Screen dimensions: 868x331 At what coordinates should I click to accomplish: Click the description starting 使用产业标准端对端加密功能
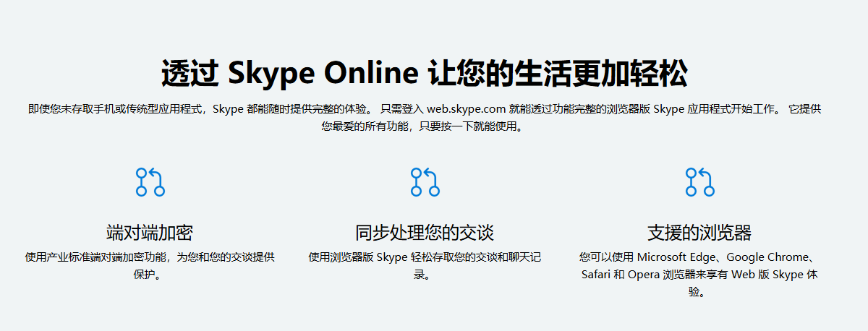pyautogui.click(x=150, y=266)
